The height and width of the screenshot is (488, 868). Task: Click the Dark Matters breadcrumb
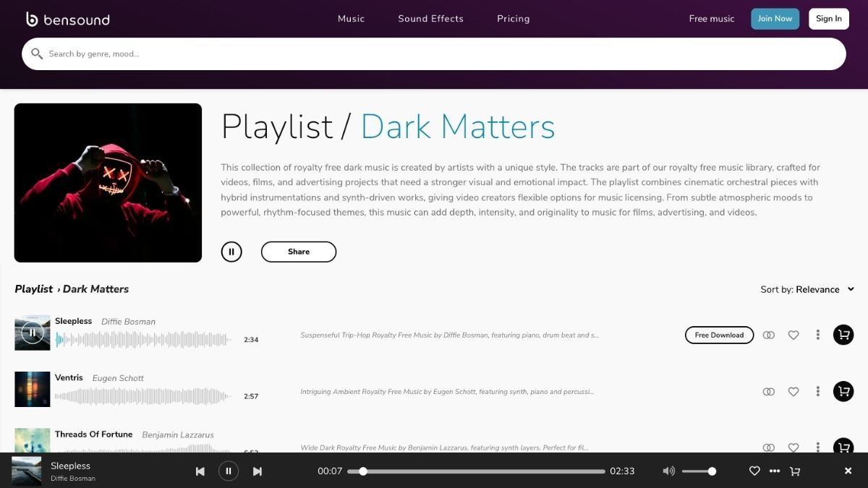pos(95,289)
